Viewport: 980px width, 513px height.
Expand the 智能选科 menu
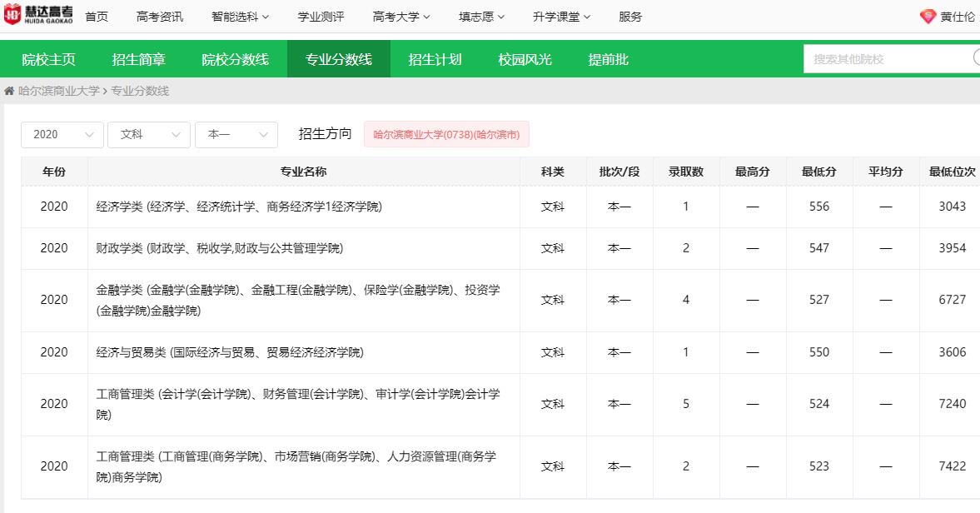pyautogui.click(x=240, y=17)
